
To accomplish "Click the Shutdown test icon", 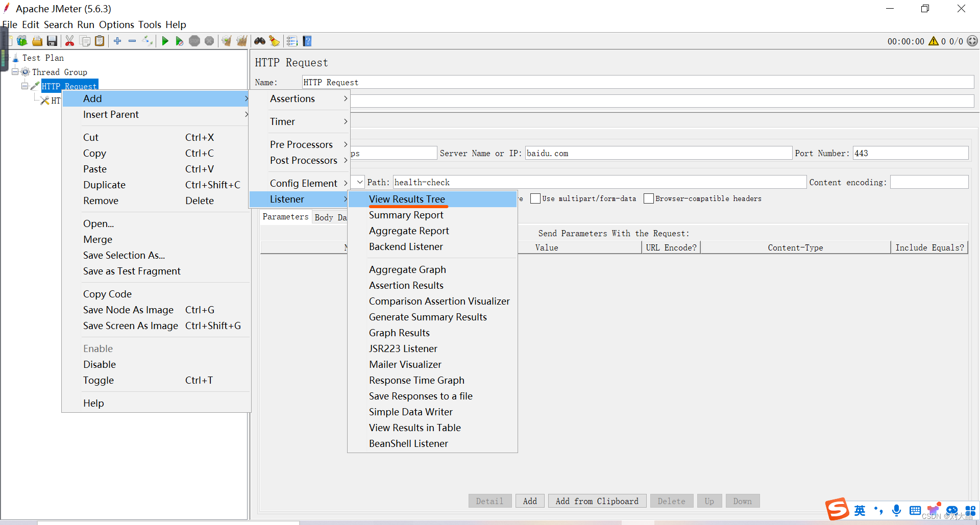I will [x=209, y=41].
